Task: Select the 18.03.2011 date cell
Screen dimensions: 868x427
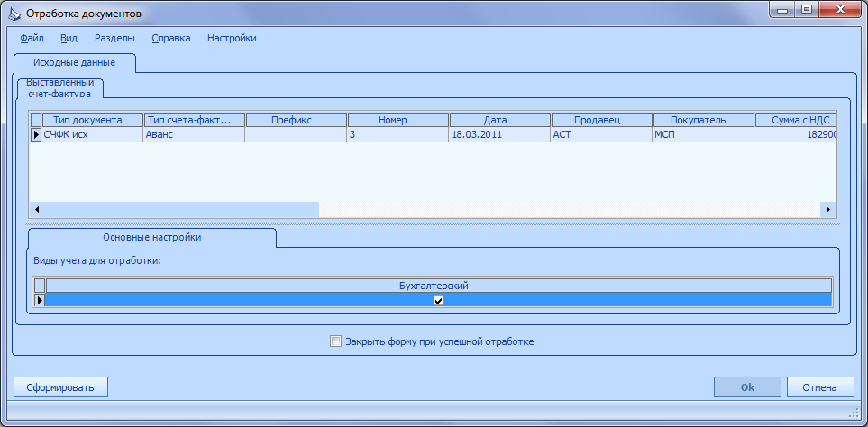Action: [x=500, y=134]
